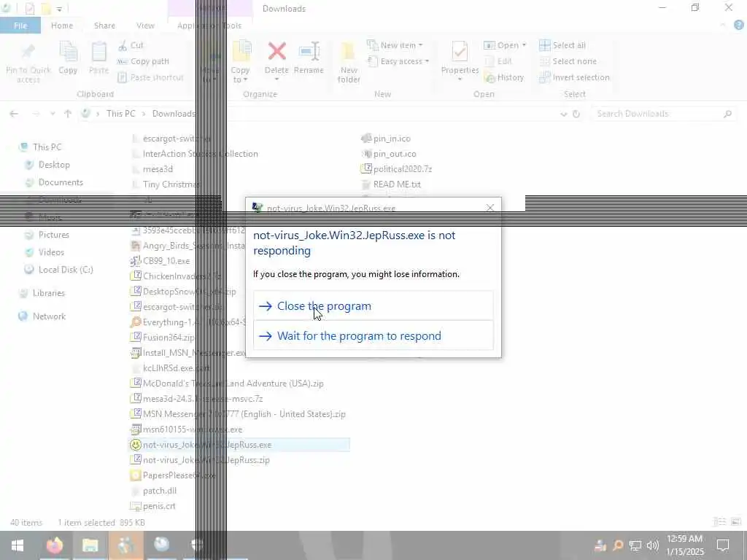747x560 pixels.
Task: Select the pin_in.ico file
Action: [x=386, y=139]
